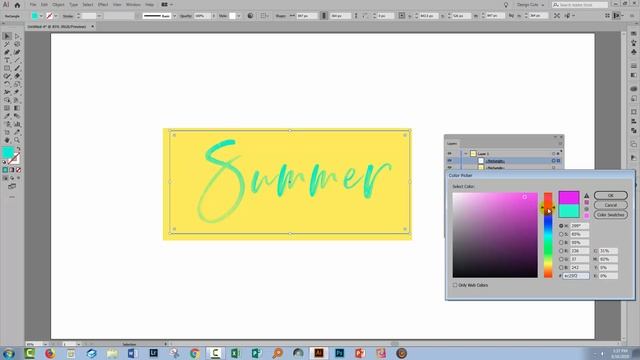
Task: Toggle visibility of selected Rectangle sublayer
Action: pyautogui.click(x=449, y=161)
